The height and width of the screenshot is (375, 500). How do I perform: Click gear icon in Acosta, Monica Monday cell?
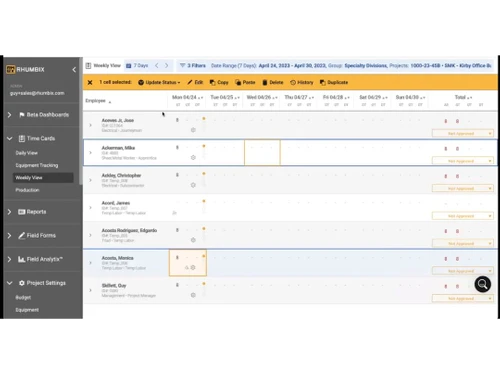click(193, 267)
